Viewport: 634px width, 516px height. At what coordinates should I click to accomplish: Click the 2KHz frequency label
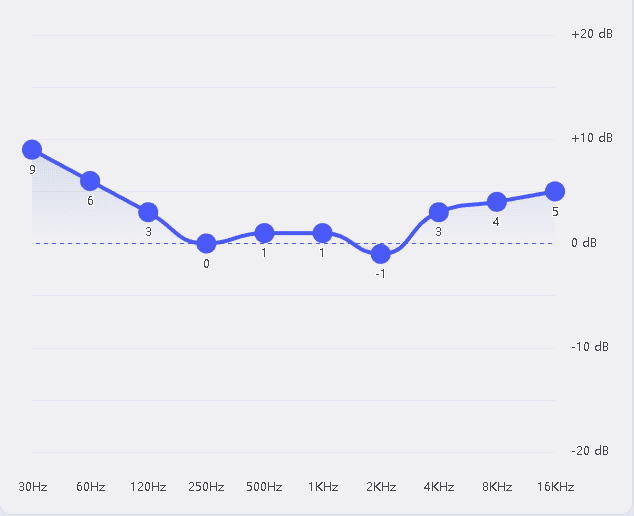(x=380, y=487)
